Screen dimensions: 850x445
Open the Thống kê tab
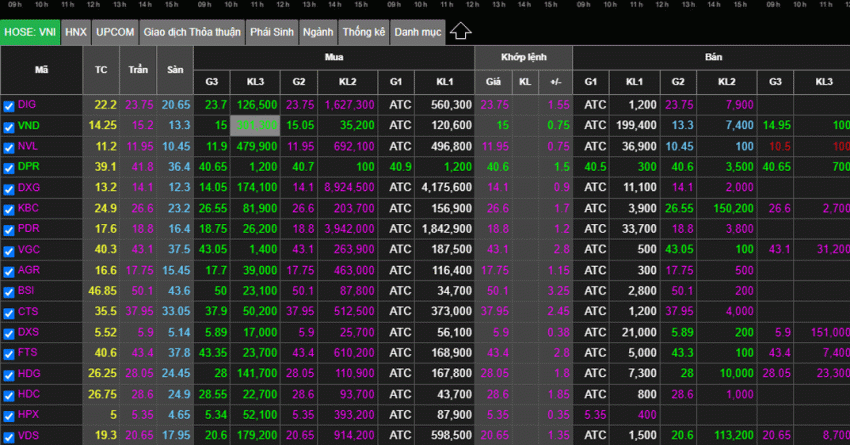click(x=364, y=32)
